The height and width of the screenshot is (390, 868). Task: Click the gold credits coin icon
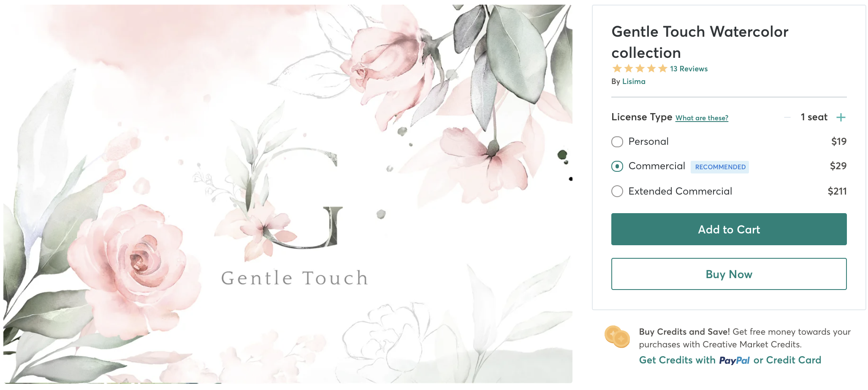pos(617,336)
